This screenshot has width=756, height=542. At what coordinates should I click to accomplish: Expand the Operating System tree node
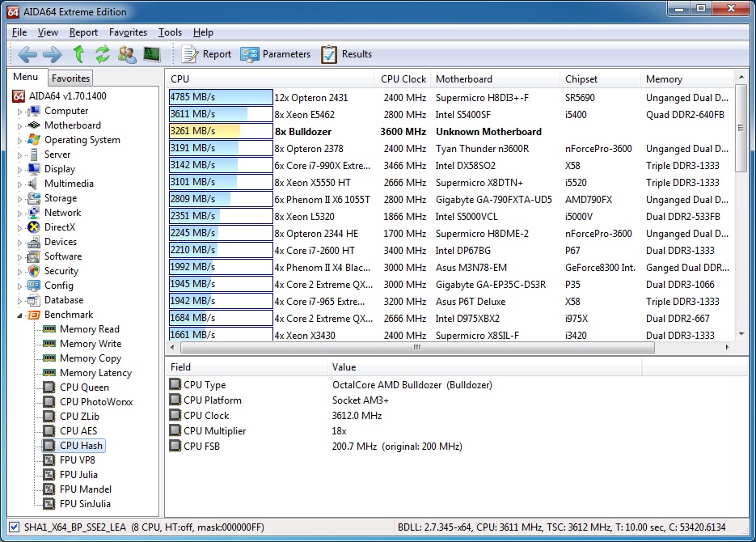pyautogui.click(x=19, y=140)
